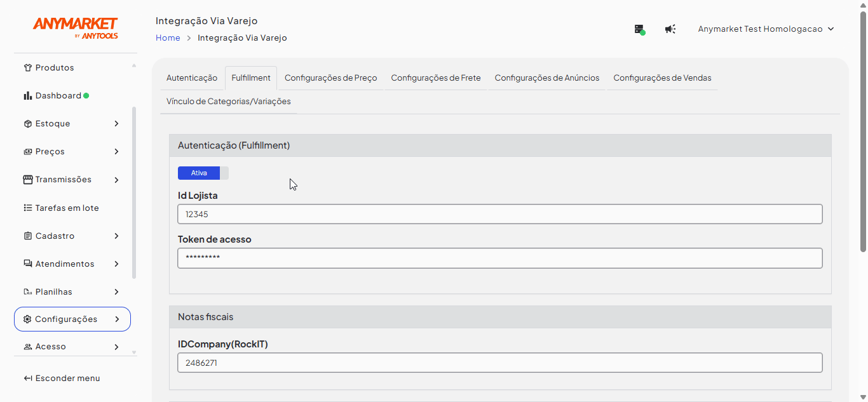This screenshot has height=402, width=868.
Task: Click the Acesso people icon
Action: pos(27,347)
